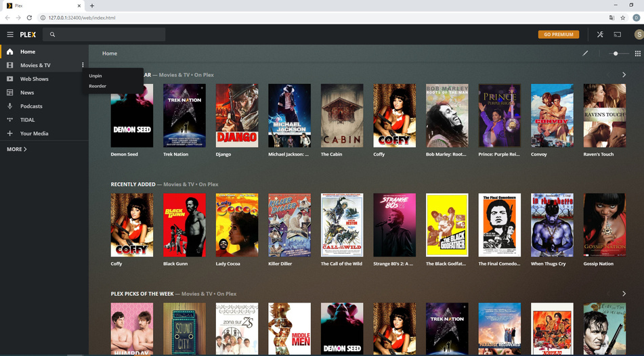Adjust the poster size slider

point(619,53)
